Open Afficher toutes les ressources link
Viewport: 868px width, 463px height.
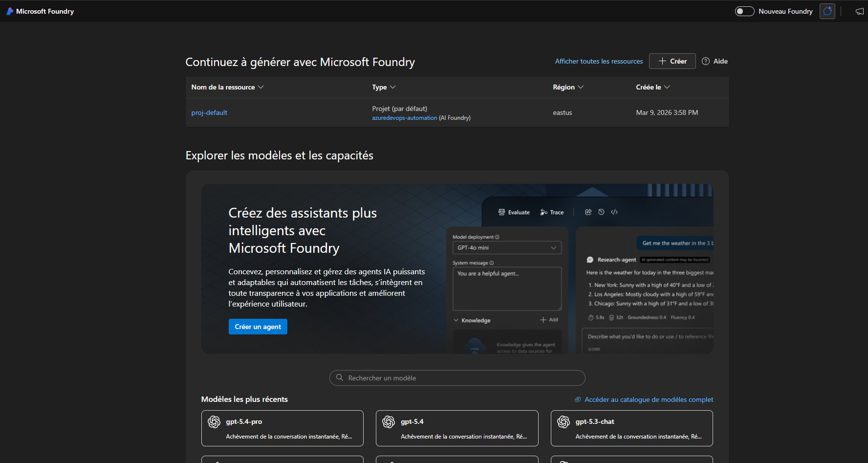pos(599,61)
